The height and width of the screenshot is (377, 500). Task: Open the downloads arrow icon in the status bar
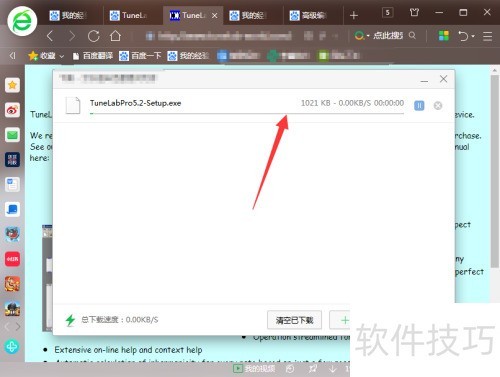(332, 368)
